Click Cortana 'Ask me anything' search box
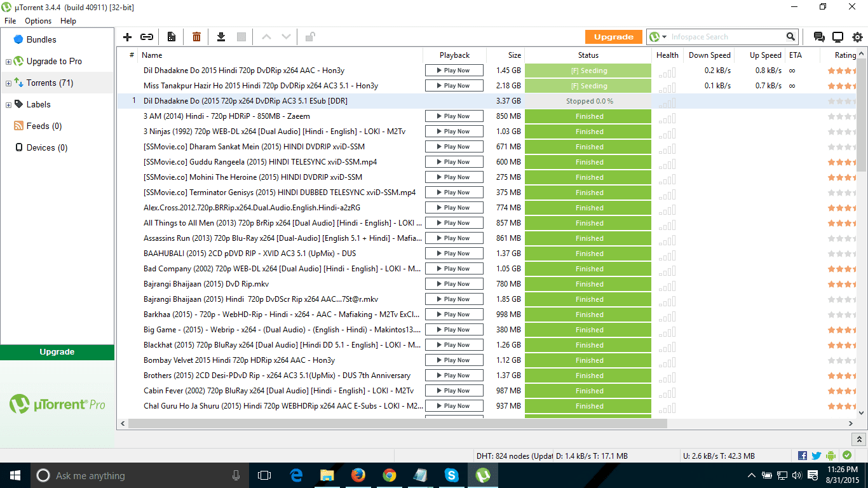Viewport: 868px width, 488px height. click(139, 475)
